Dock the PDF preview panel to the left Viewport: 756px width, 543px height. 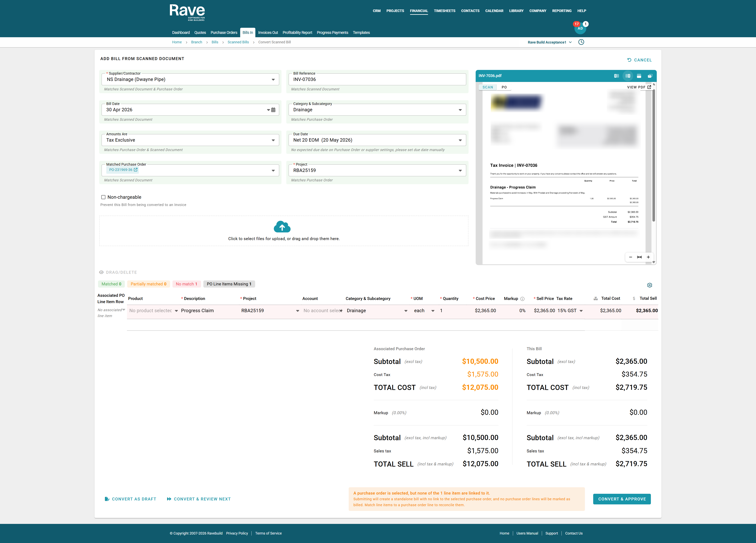616,76
